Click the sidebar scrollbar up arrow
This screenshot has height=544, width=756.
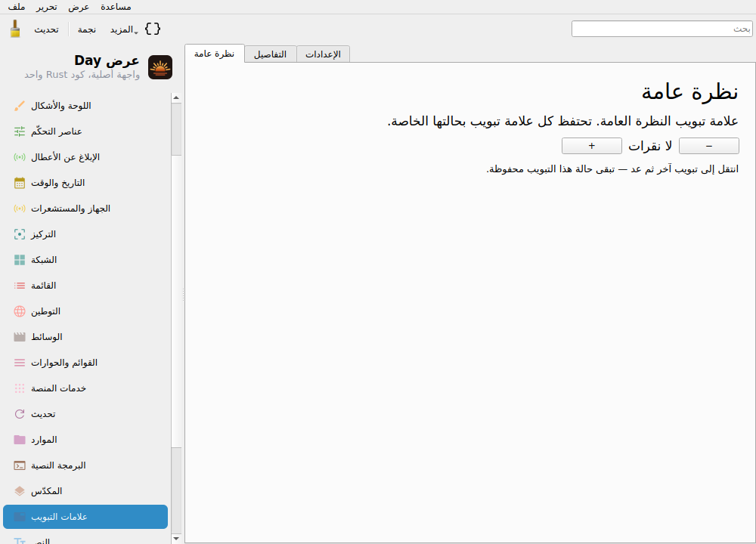pos(176,97)
